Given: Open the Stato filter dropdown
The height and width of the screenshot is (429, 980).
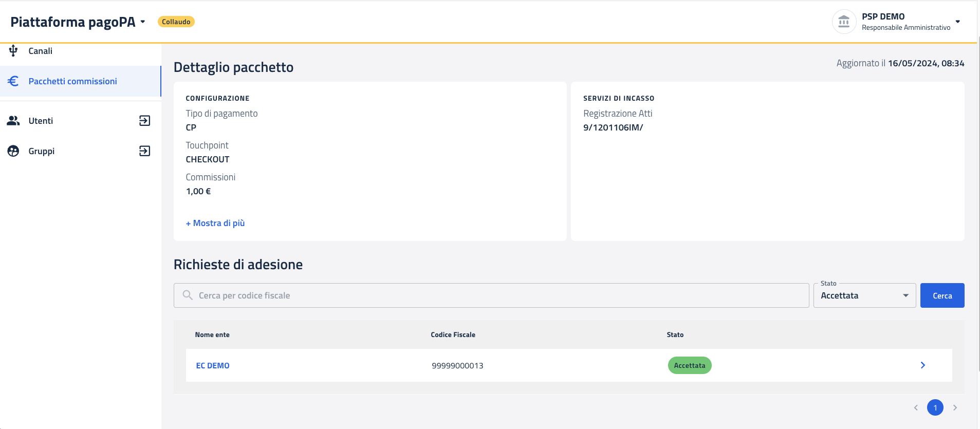Looking at the screenshot, I should [864, 295].
